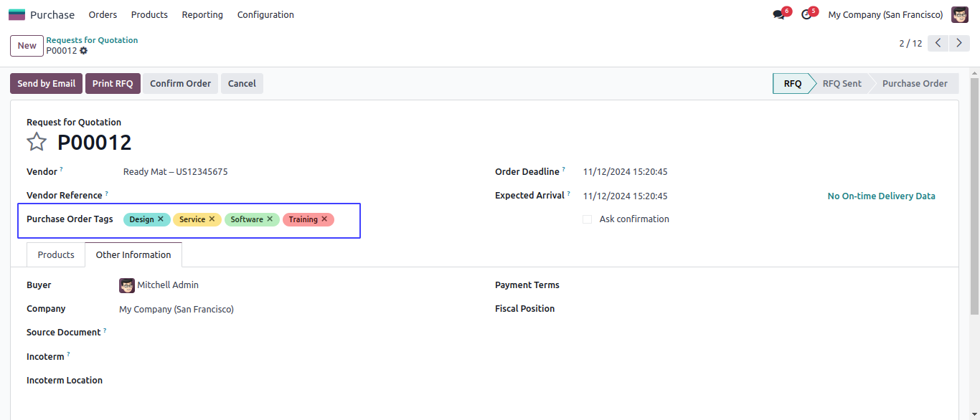Screen dimensions: 980x420
Task: Remove the Design tag
Action: [161, 219]
